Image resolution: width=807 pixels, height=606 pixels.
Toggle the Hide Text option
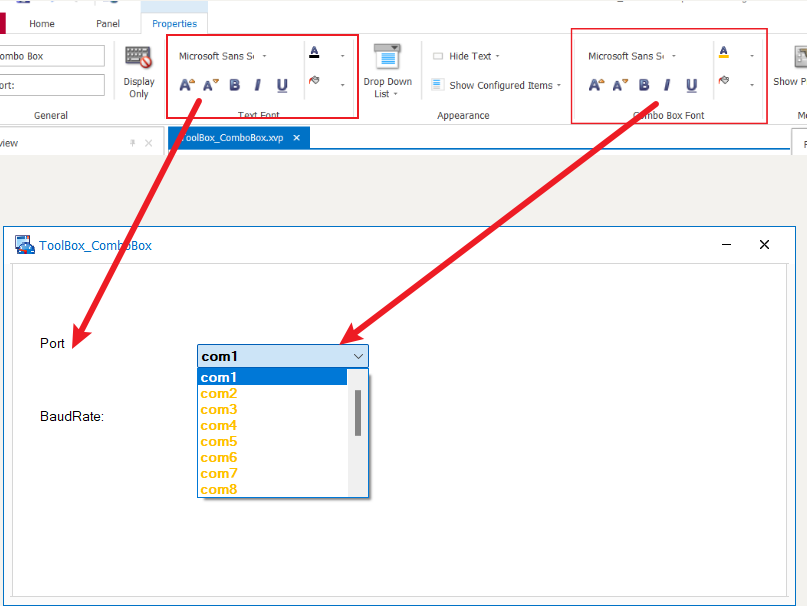(466, 56)
